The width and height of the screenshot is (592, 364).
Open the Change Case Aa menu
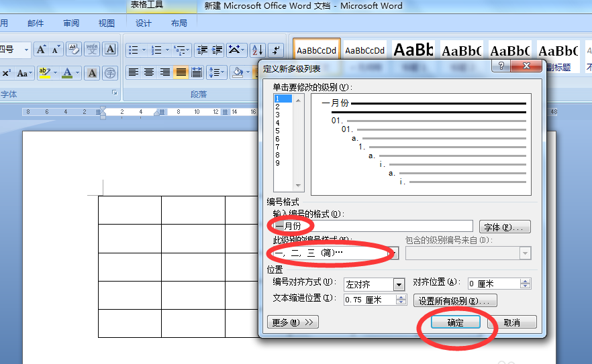click(23, 73)
